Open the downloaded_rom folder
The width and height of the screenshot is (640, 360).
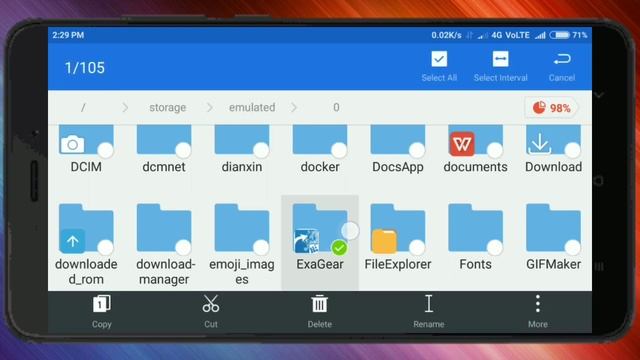pyautogui.click(x=86, y=228)
